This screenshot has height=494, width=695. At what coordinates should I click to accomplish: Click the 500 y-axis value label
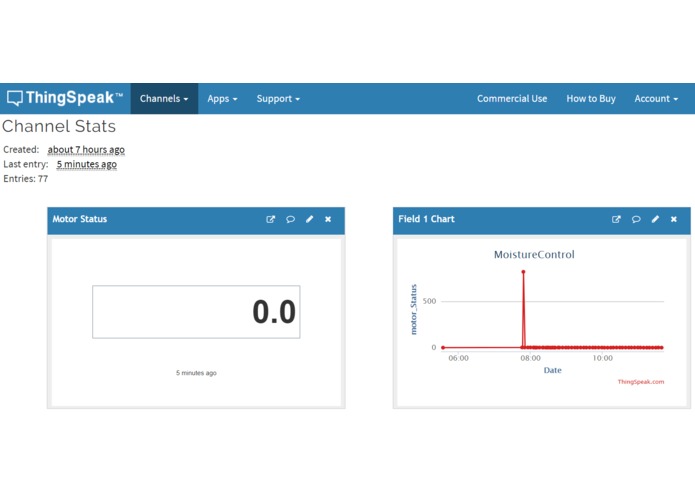pos(429,301)
